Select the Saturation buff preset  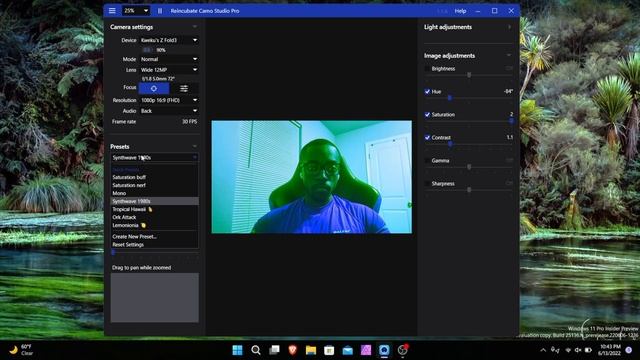[155, 177]
